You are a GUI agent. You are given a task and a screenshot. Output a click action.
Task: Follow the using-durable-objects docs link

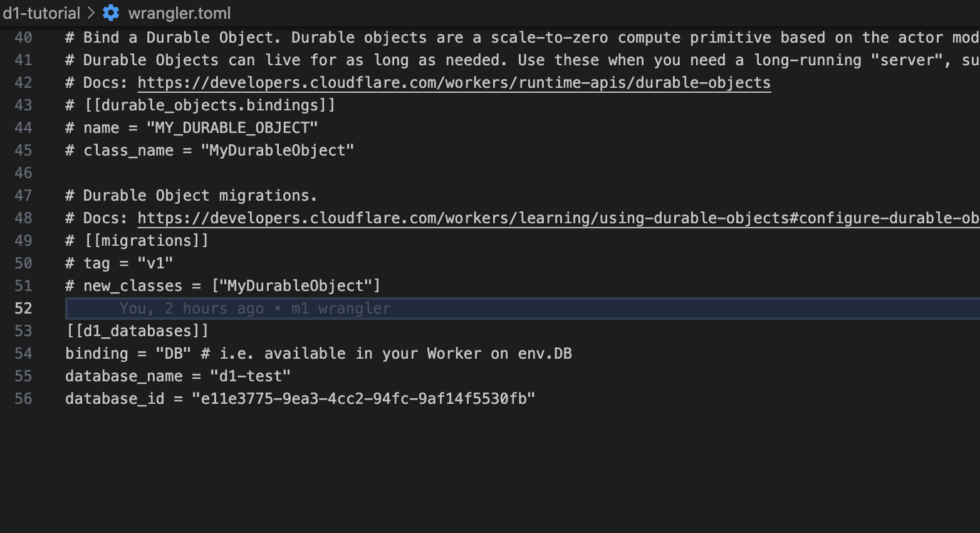click(558, 218)
